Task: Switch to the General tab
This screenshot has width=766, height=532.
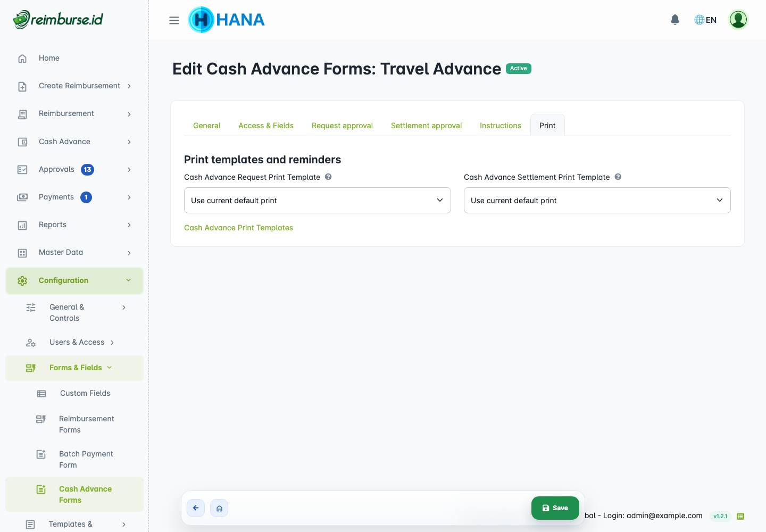Action: pyautogui.click(x=206, y=126)
